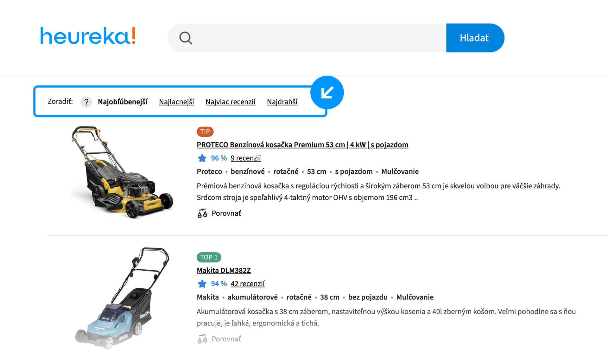This screenshot has width=608, height=364.
Task: Sort by Najviac recenzií
Action: (230, 102)
